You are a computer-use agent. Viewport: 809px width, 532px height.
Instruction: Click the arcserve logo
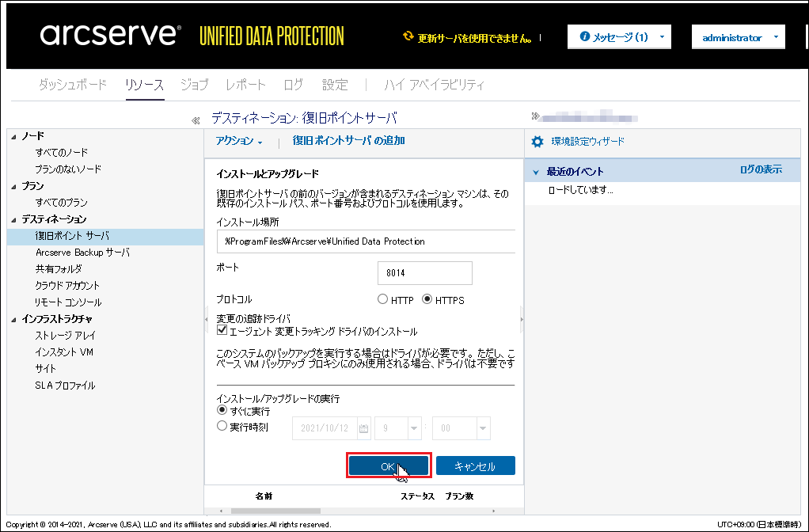click(x=110, y=34)
